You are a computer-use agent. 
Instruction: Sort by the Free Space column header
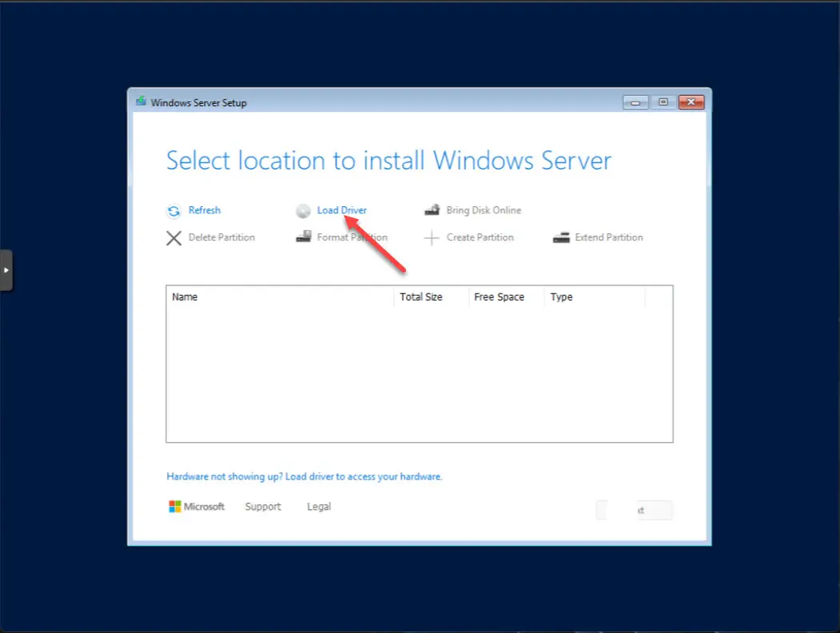coord(506,297)
